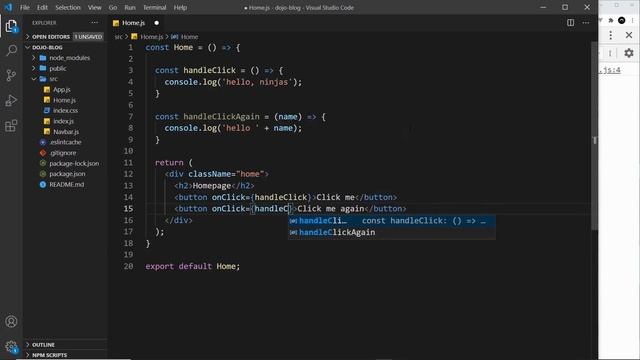Open Navbar.js in the explorer

66,132
